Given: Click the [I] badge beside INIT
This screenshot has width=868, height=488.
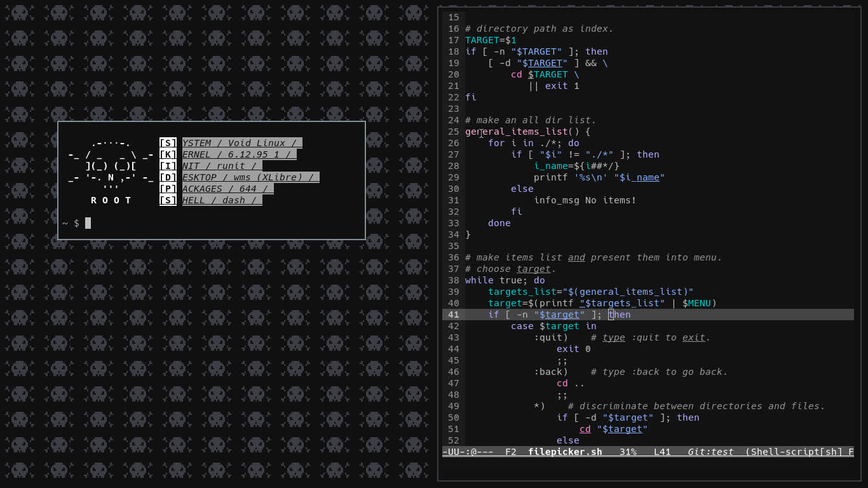Looking at the screenshot, I should point(168,166).
